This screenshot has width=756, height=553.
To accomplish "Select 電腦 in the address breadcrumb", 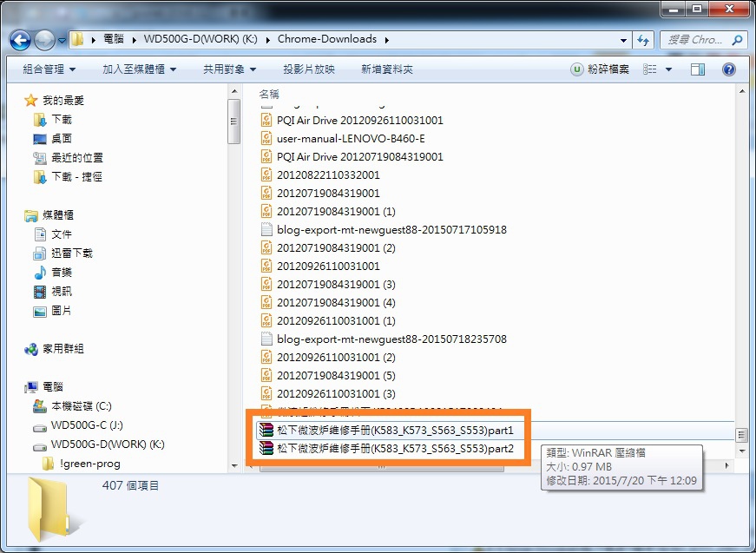I will point(114,39).
